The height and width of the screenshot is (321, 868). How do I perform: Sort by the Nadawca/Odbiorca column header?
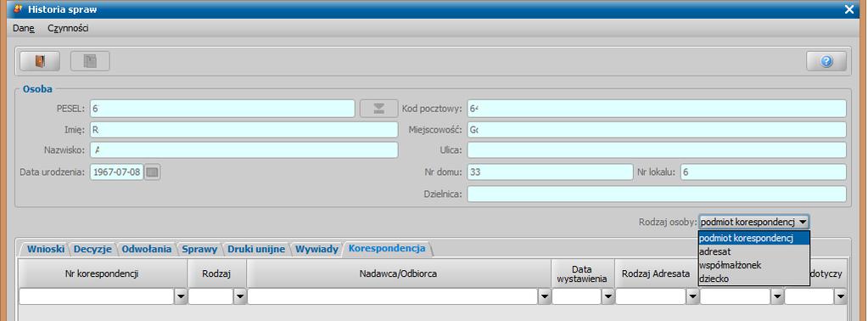[x=399, y=273]
